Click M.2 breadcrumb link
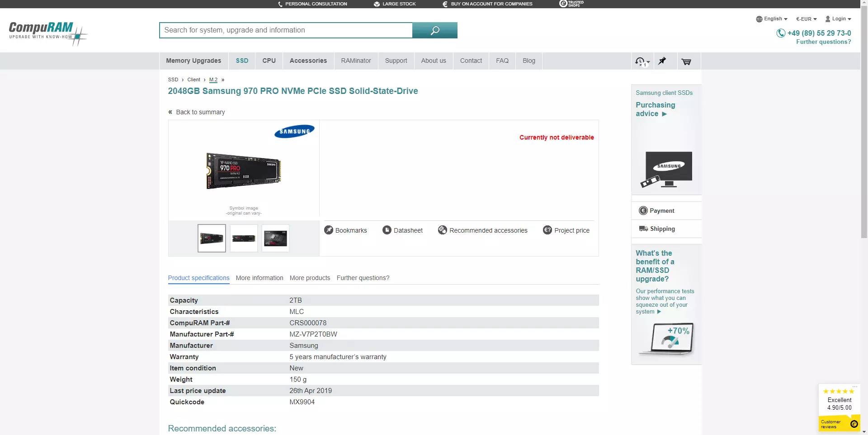The image size is (868, 435). [x=213, y=80]
